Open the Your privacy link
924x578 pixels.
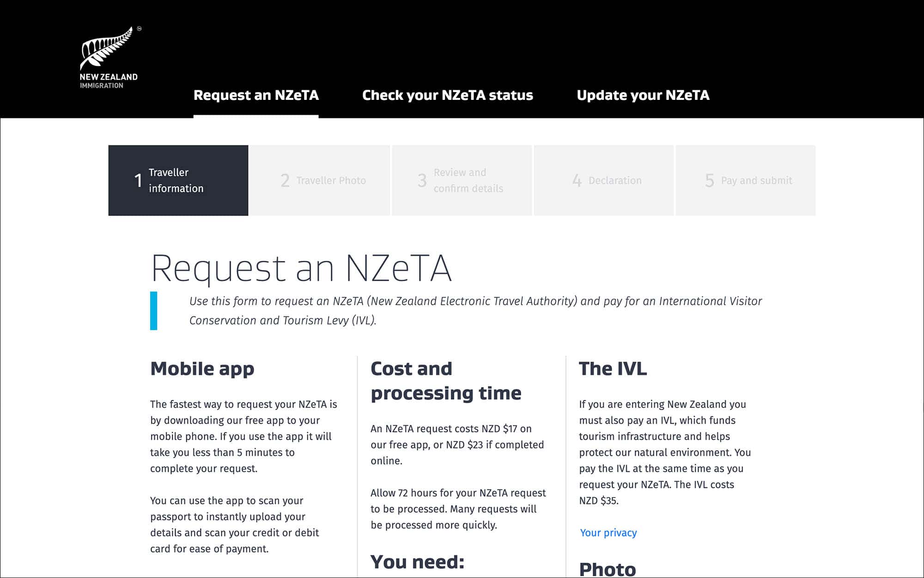pyautogui.click(x=608, y=533)
